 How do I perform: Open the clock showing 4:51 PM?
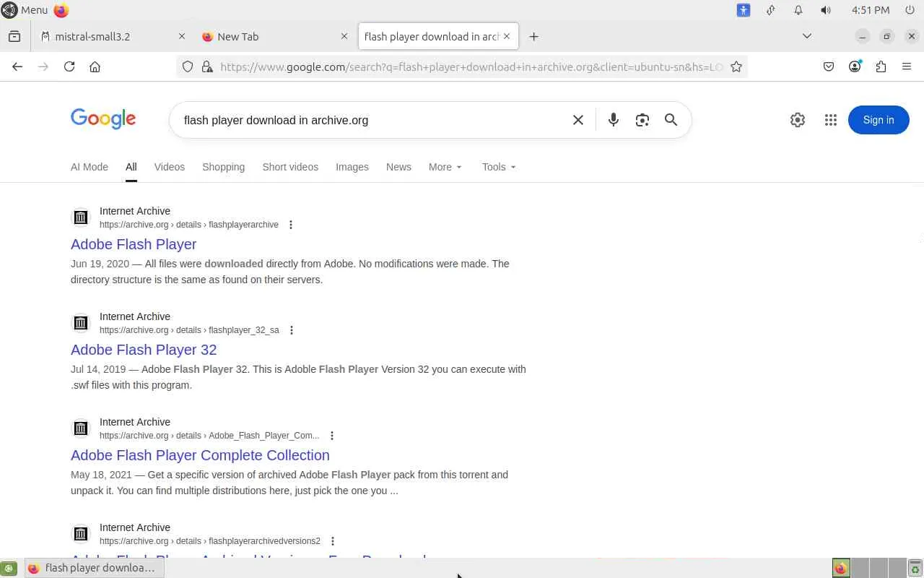click(871, 10)
